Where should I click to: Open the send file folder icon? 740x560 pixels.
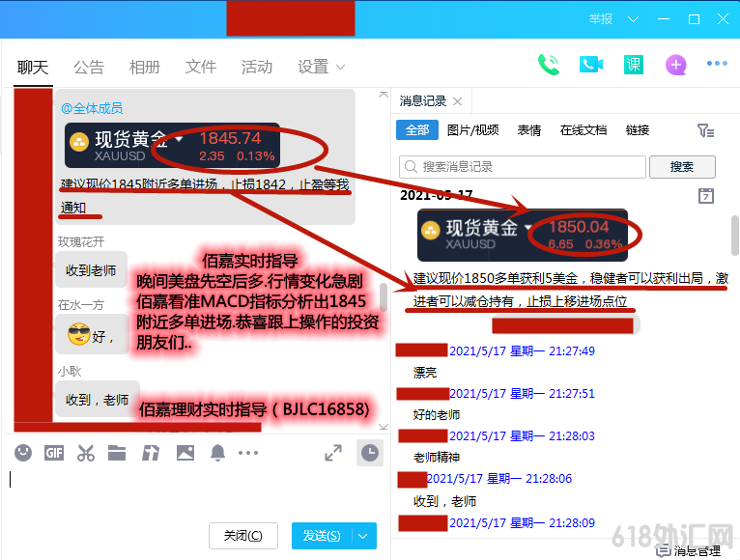click(x=117, y=452)
